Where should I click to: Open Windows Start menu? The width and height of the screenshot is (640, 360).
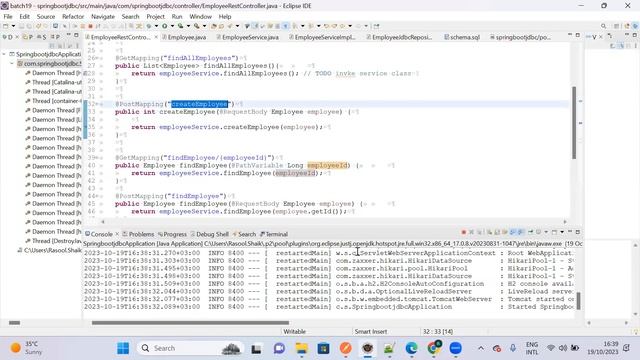[x=123, y=348]
